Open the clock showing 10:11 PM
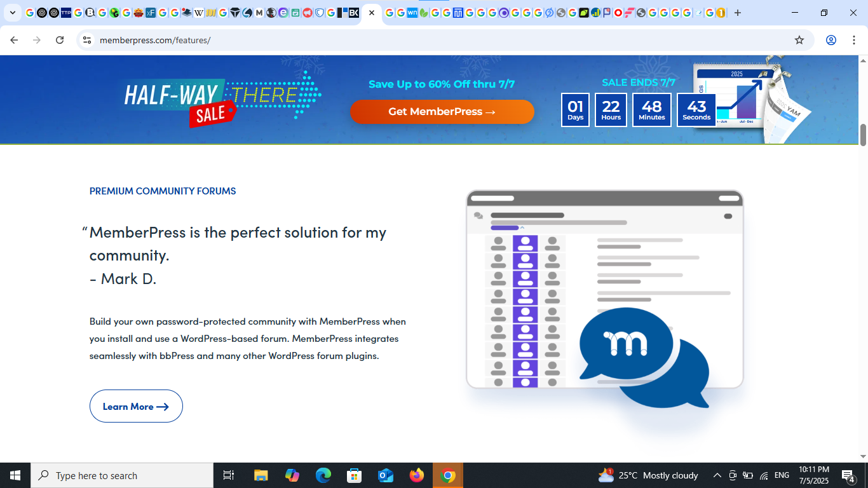 (x=814, y=475)
